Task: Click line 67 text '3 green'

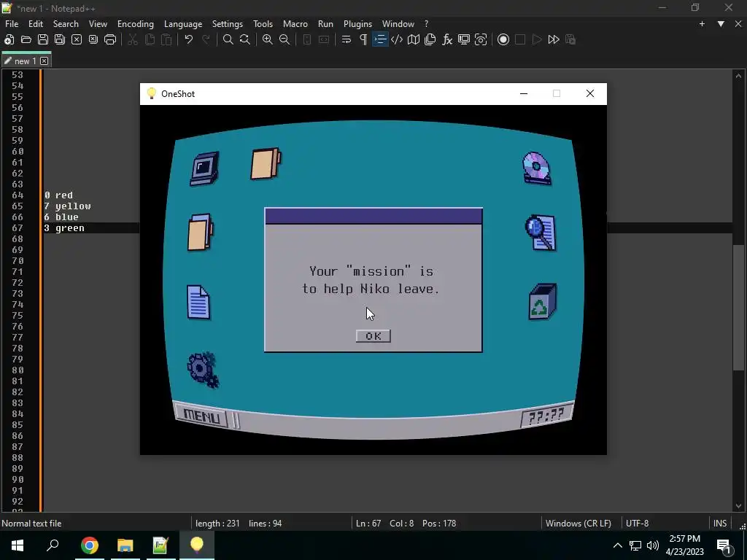Action: 64,228
